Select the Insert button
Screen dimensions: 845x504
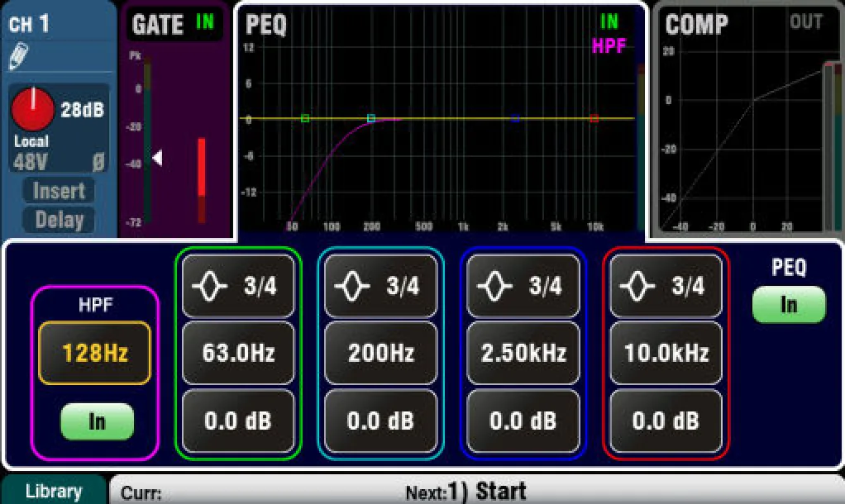tap(59, 191)
